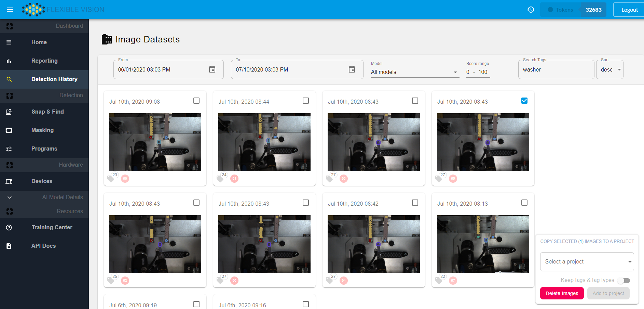This screenshot has width=644, height=309.
Task: Open Snap & Find page
Action: [48, 112]
